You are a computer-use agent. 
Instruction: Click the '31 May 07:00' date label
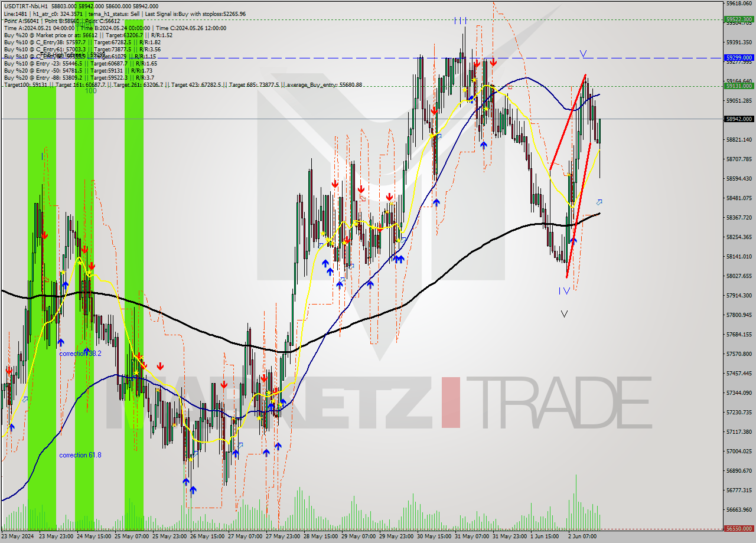point(472,537)
